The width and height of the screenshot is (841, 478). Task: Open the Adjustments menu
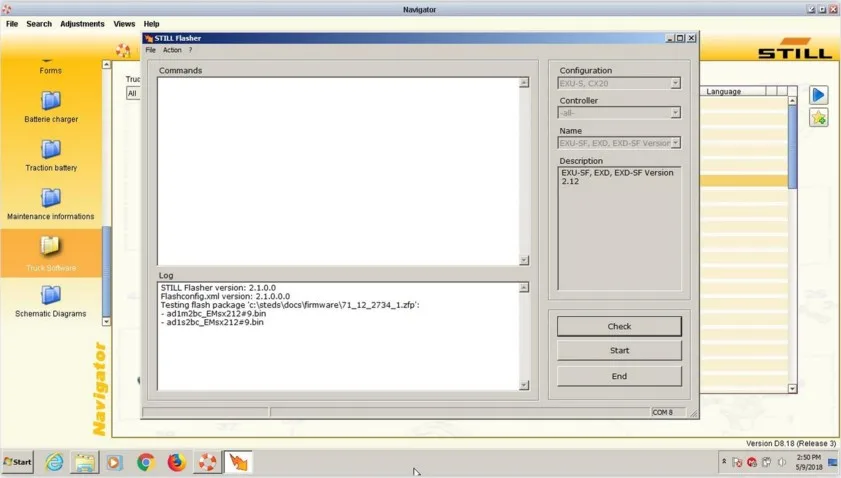click(82, 24)
